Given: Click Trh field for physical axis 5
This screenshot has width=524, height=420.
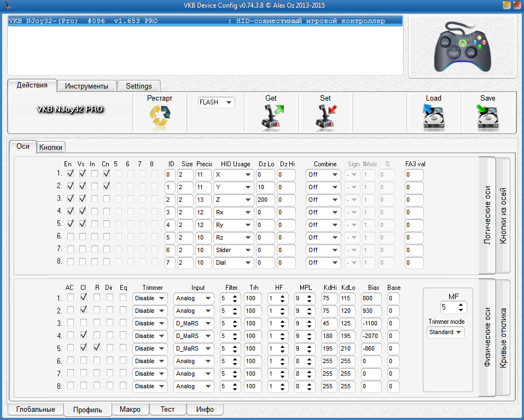Looking at the screenshot, I should [253, 348].
